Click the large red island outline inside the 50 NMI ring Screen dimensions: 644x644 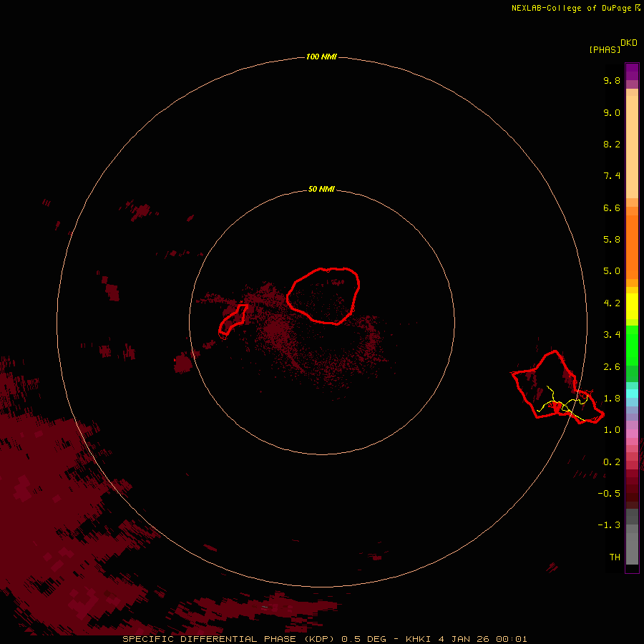click(x=323, y=296)
